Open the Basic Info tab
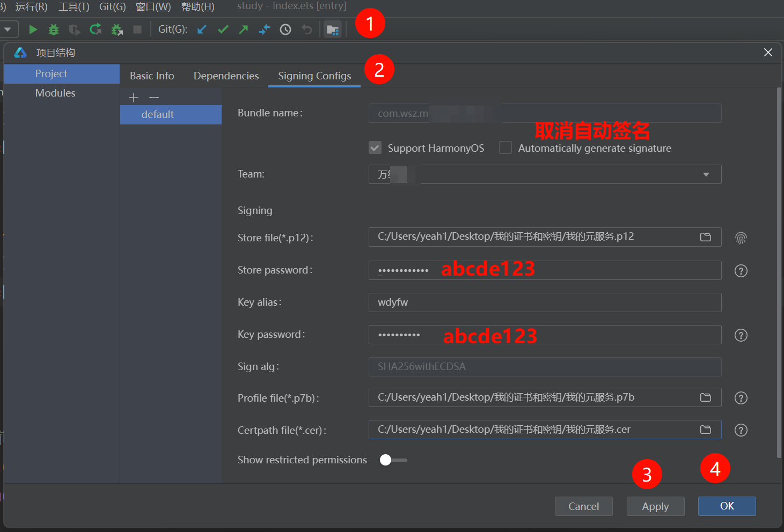 [x=152, y=76]
